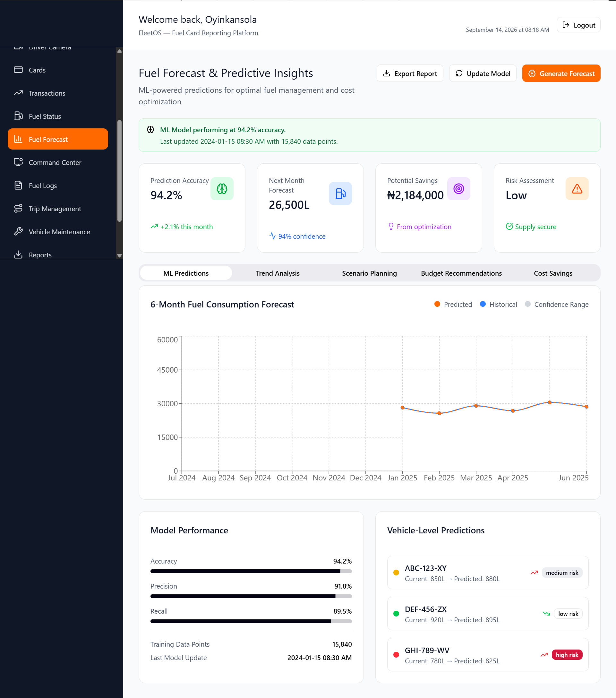616x698 pixels.
Task: Click the '94% confidence' text
Action: (302, 236)
